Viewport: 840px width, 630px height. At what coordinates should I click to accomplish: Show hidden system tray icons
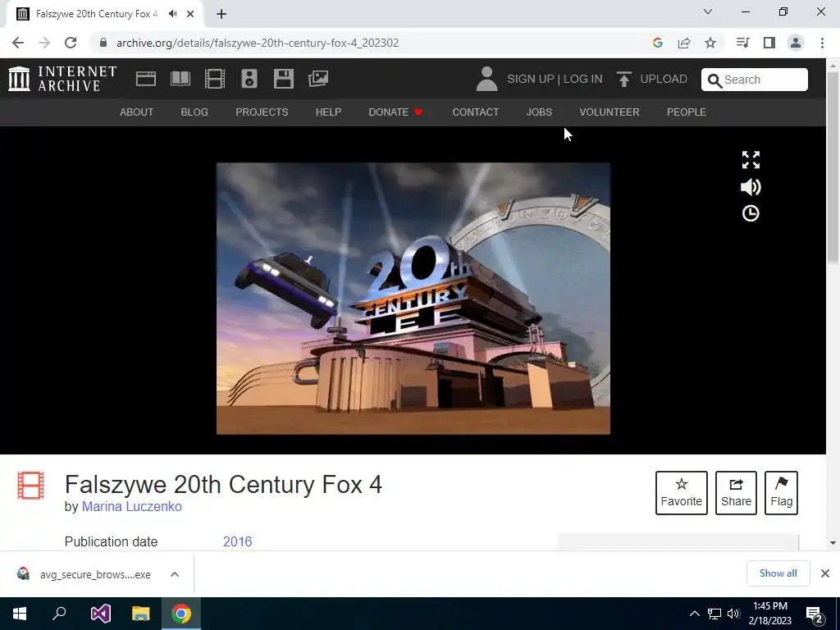[x=694, y=614]
